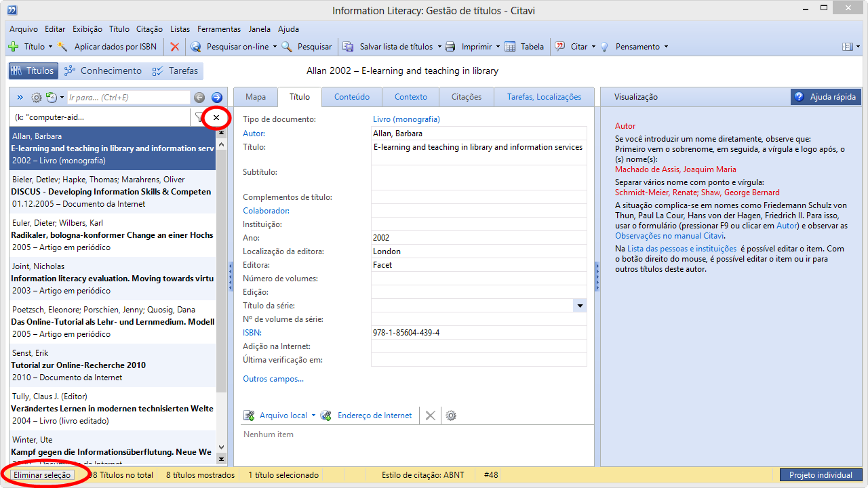Image resolution: width=868 pixels, height=488 pixels.
Task: Open the Outros campos... link
Action: pos(273,379)
